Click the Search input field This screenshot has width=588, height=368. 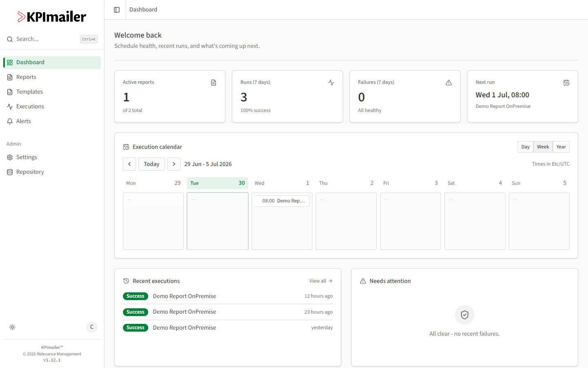pos(52,39)
